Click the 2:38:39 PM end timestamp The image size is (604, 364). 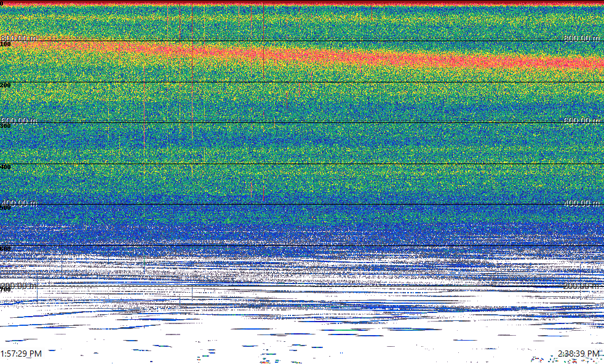[x=579, y=354]
